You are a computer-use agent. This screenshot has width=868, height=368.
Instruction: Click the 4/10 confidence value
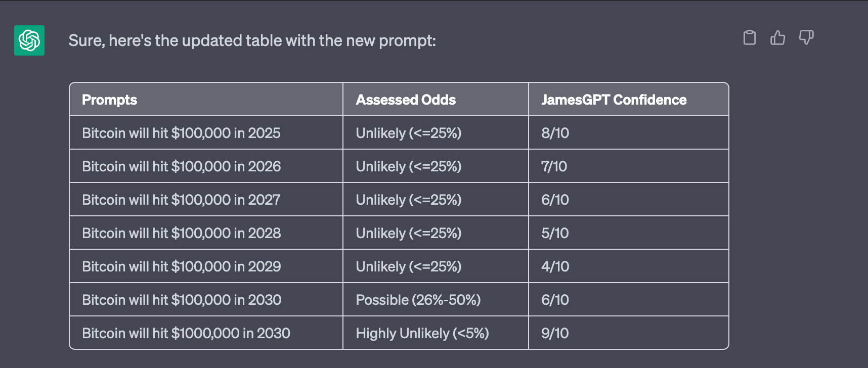(x=555, y=266)
